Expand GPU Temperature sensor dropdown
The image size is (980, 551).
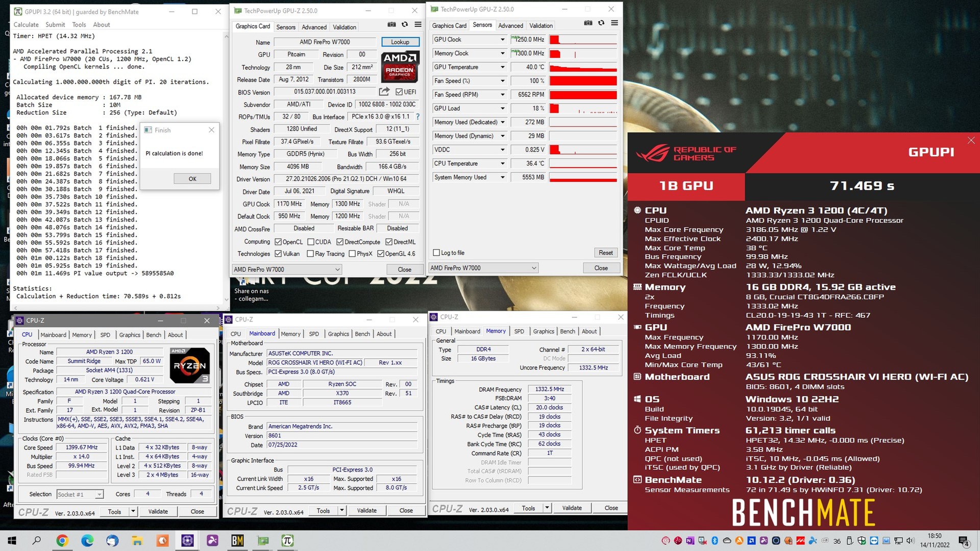(502, 67)
